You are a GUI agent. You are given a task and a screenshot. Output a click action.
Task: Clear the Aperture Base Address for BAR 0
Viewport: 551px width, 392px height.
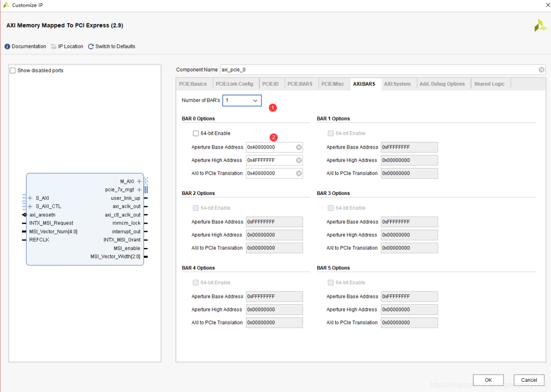coord(299,147)
